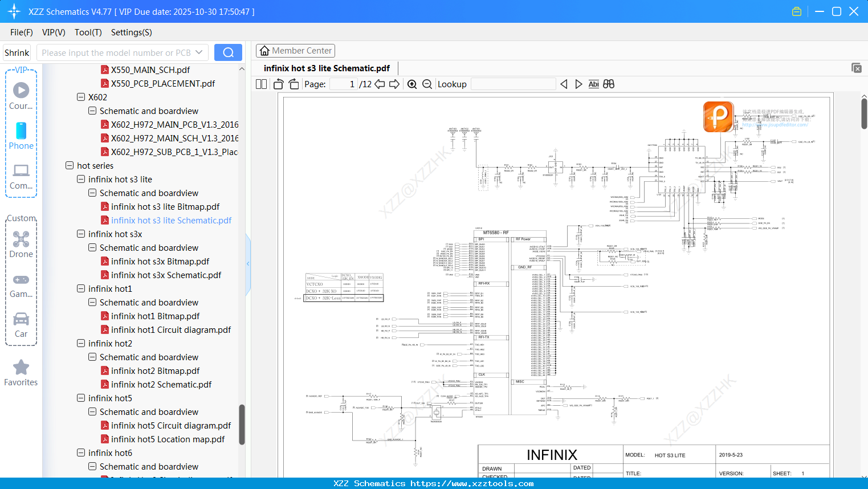Collapse the infinix hot s3x folder
The width and height of the screenshot is (868, 489).
pos(80,234)
